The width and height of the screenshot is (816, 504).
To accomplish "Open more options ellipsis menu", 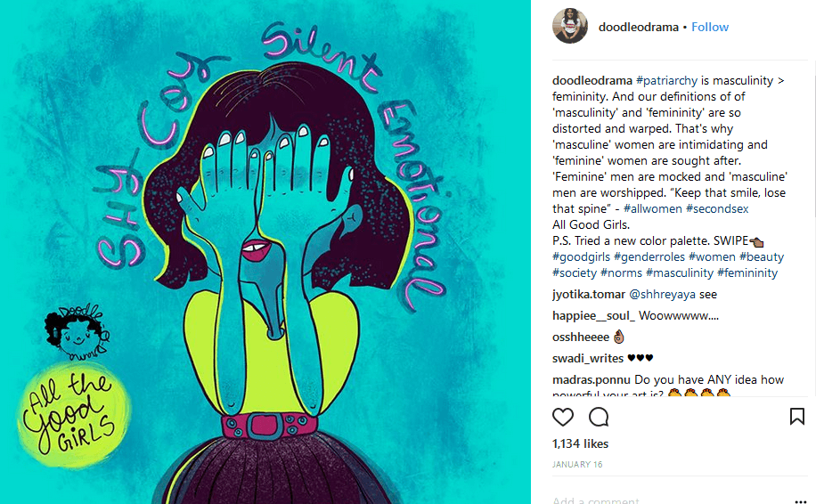I will tap(800, 500).
